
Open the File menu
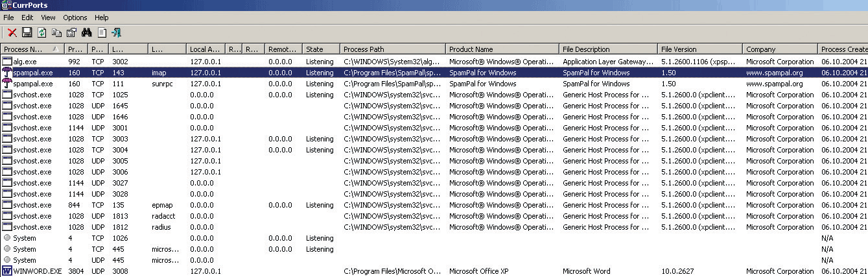(x=8, y=18)
